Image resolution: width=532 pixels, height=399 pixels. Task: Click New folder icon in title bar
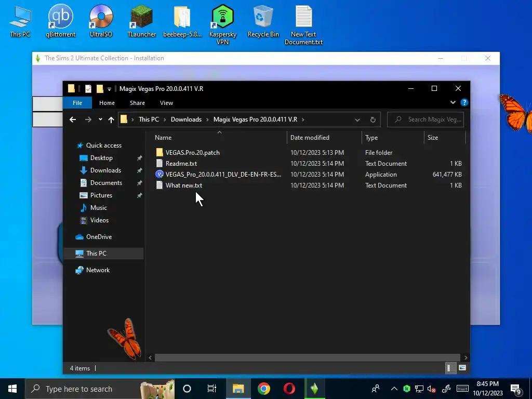click(100, 88)
